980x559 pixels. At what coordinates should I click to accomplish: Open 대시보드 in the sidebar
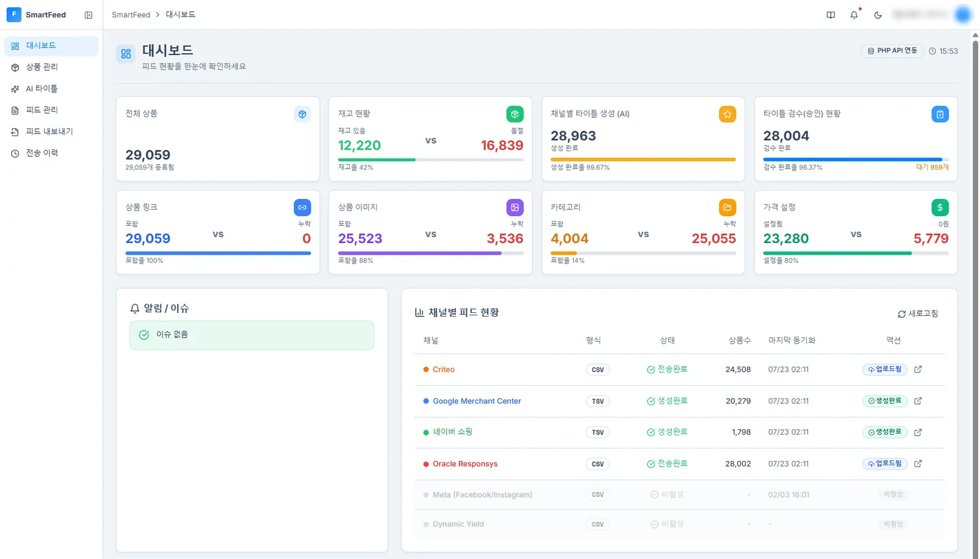[x=51, y=46]
